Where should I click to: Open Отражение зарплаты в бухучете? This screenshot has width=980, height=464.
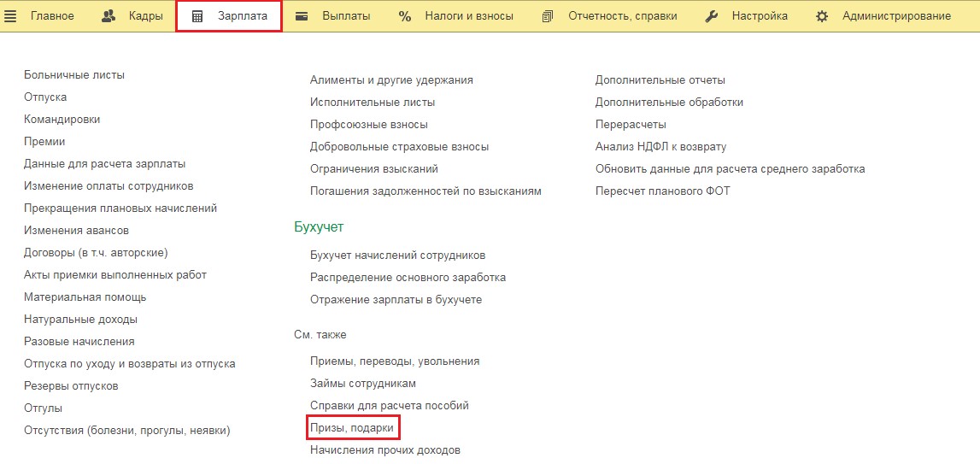pyautogui.click(x=396, y=300)
